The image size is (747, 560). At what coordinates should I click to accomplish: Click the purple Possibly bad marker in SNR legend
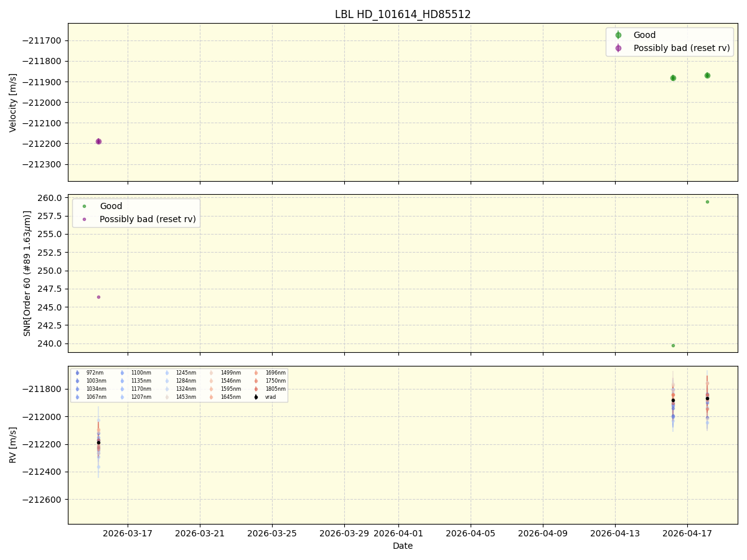84,219
